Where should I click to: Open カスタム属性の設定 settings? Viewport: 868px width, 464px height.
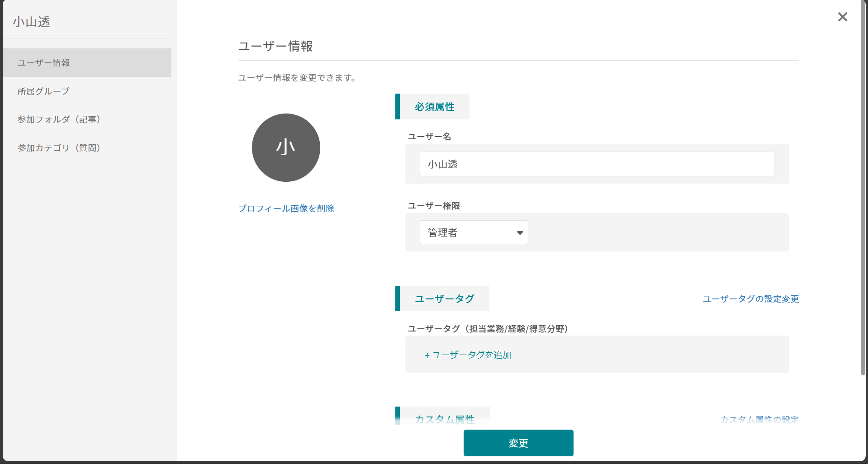[759, 419]
